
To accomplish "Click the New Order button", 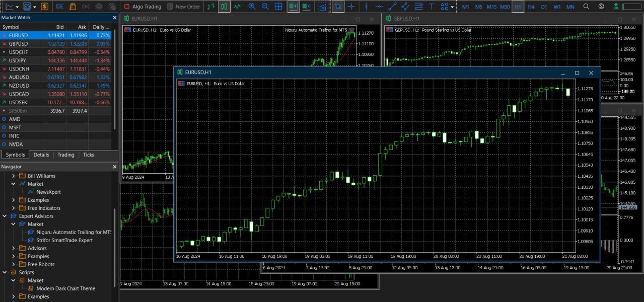I will (x=183, y=7).
